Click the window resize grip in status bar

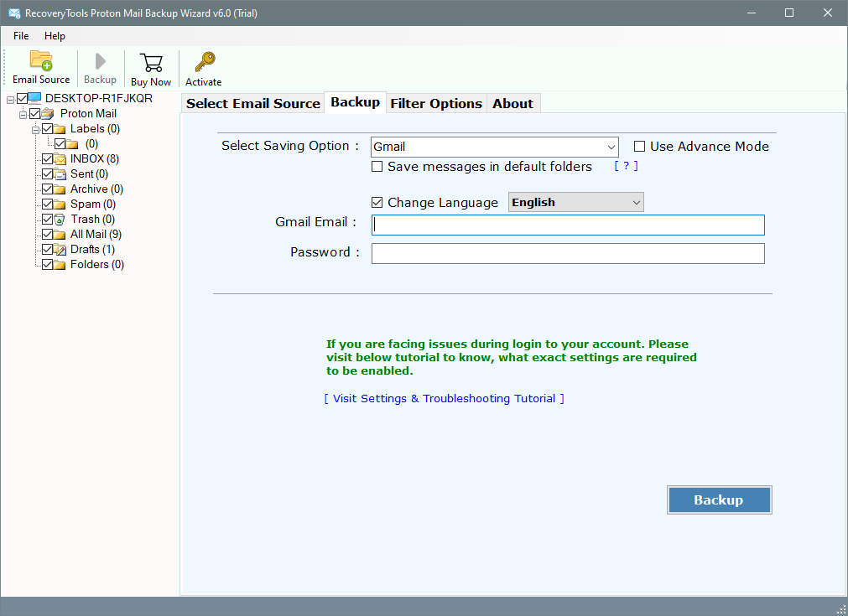click(841, 609)
